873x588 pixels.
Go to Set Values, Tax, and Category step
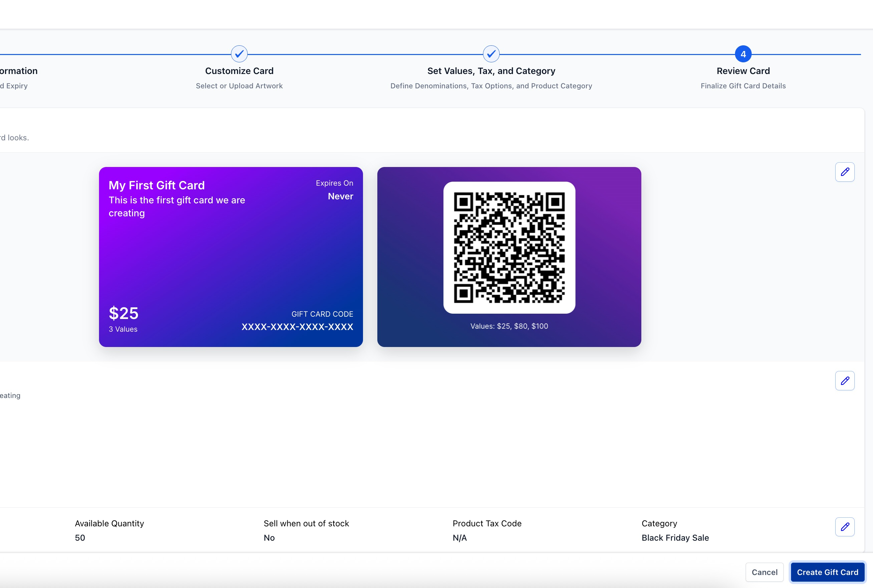click(491, 71)
